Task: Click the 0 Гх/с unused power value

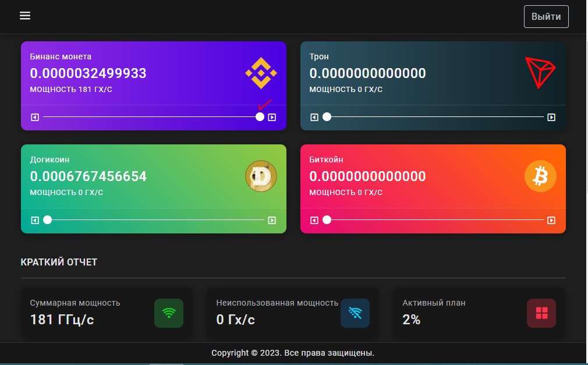Action: [x=236, y=320]
